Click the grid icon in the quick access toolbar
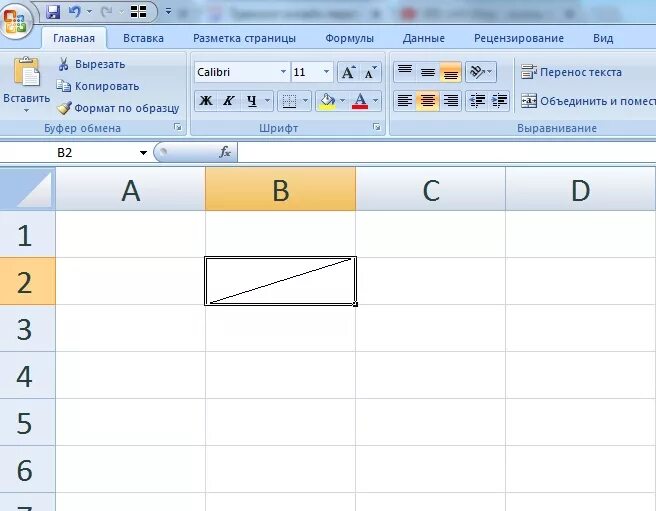 pos(138,12)
